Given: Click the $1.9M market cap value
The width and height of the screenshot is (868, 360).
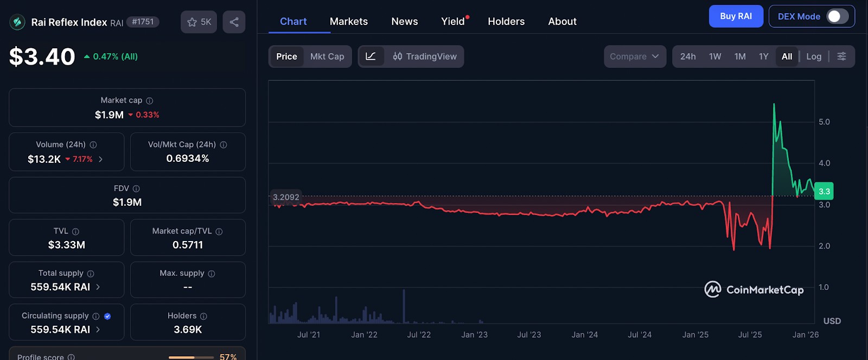Looking at the screenshot, I should pos(109,115).
